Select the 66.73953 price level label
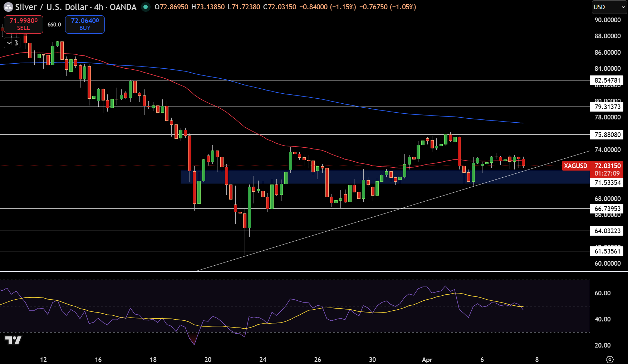 [x=607, y=209]
